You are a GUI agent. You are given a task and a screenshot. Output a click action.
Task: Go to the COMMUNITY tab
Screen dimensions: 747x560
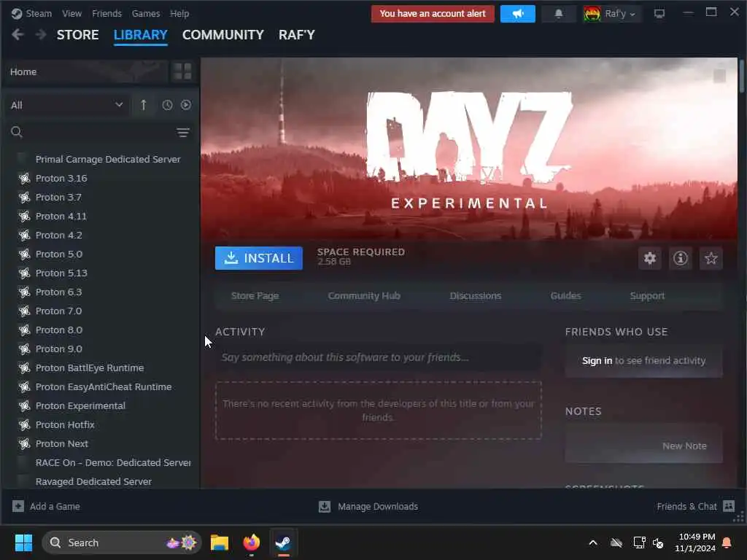[223, 35]
